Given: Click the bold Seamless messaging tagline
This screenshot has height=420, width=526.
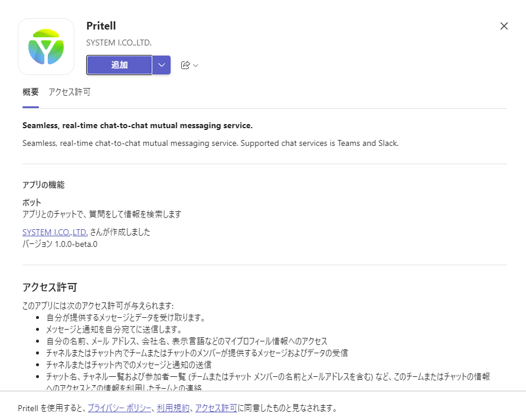Looking at the screenshot, I should 137,125.
